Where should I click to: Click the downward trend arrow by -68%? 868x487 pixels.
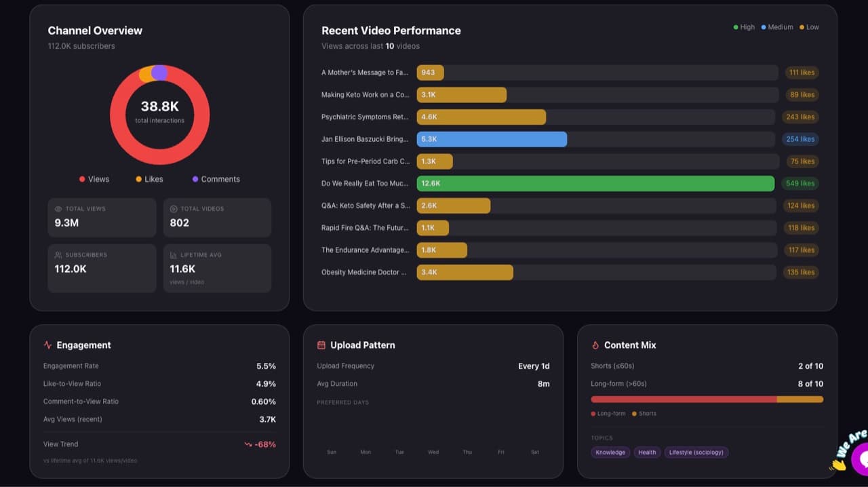(248, 445)
